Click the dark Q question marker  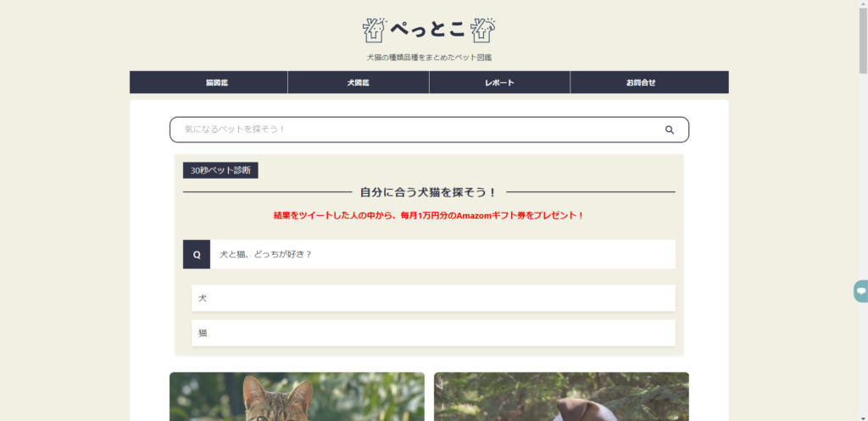(x=197, y=254)
